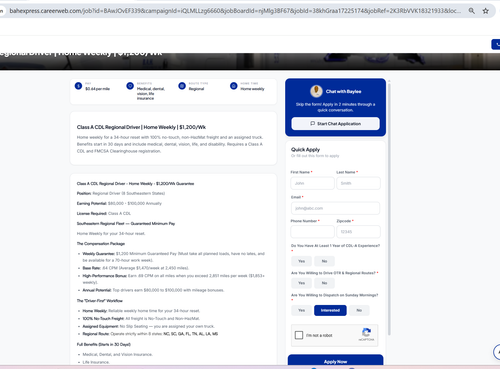Click into the Zipcode field

(358, 232)
